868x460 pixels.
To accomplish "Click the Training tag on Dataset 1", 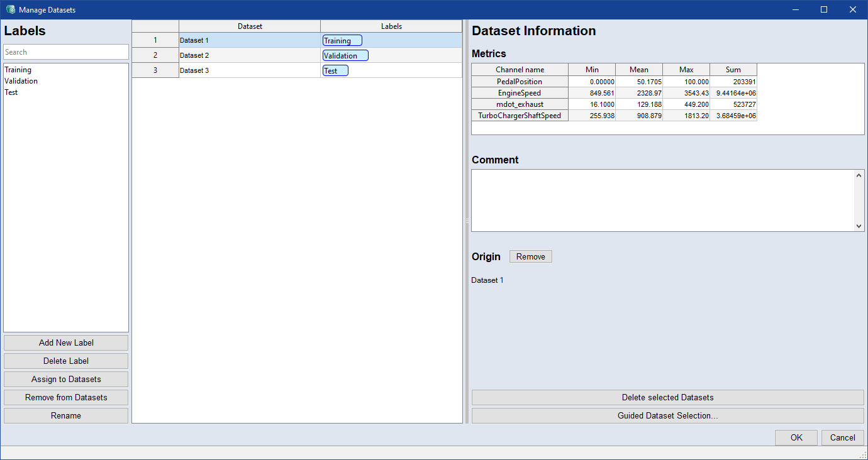I will [x=342, y=41].
